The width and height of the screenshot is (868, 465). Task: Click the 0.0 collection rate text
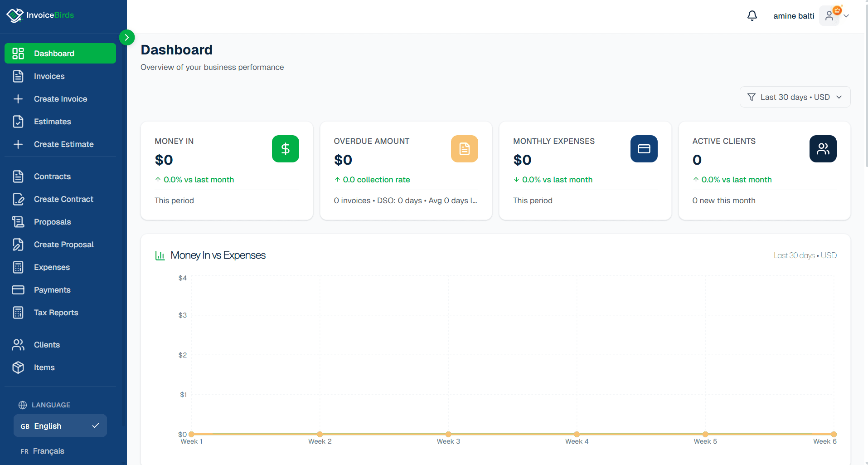pyautogui.click(x=376, y=180)
